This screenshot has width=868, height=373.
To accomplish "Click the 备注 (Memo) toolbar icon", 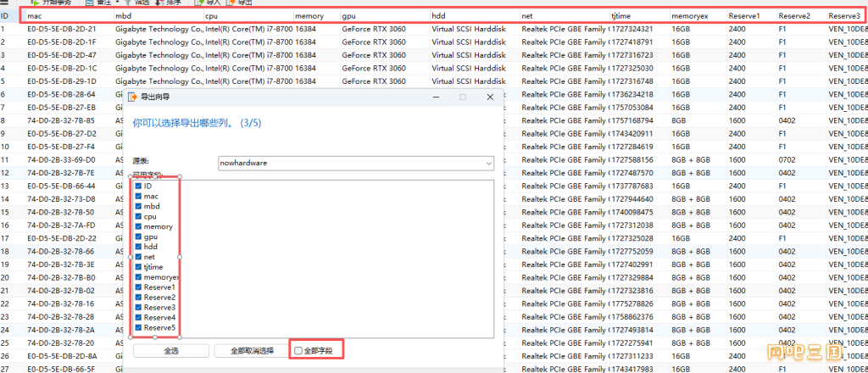I will tap(89, 3).
